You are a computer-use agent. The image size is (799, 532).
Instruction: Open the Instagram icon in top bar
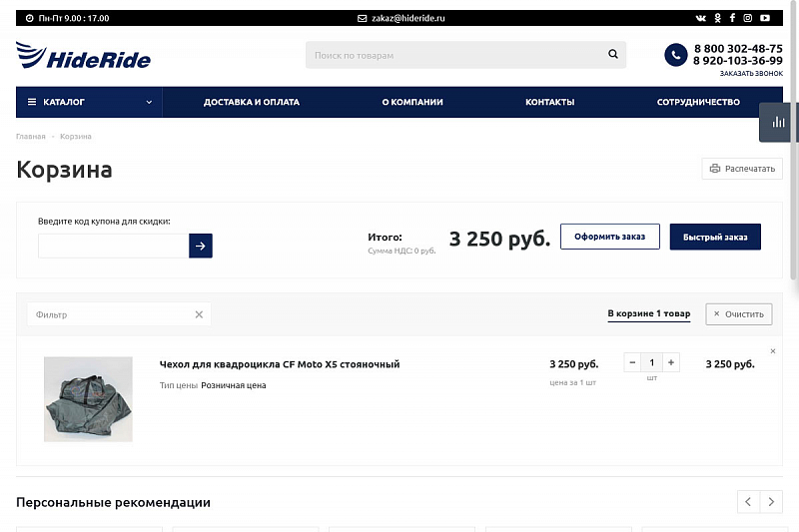click(x=747, y=18)
